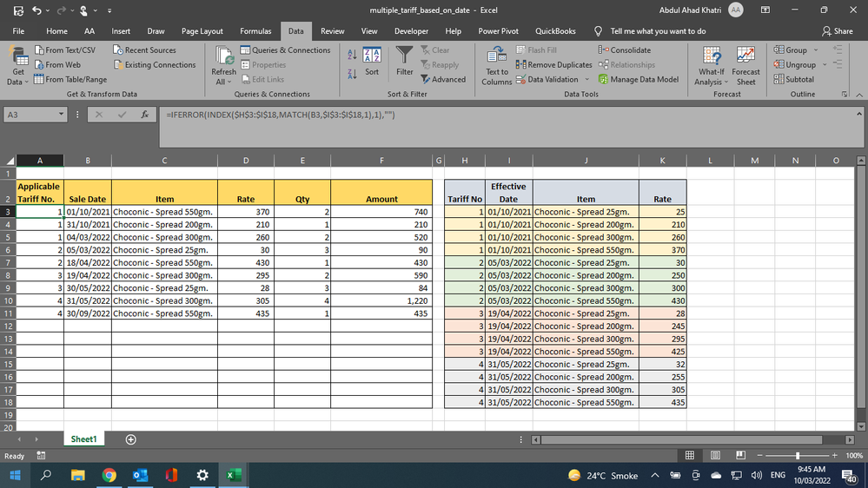Select all cells corner button

(9, 161)
